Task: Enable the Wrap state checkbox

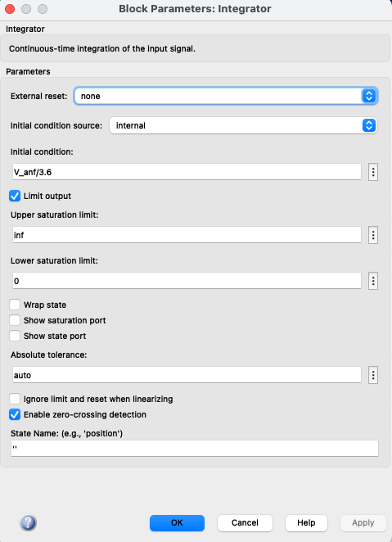Action: 15,305
